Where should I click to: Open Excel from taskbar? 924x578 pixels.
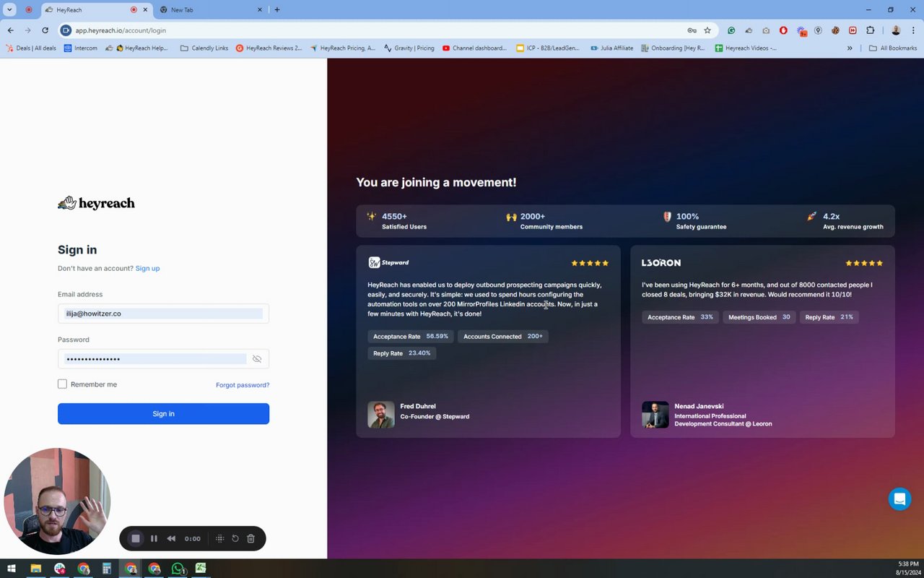tap(201, 569)
